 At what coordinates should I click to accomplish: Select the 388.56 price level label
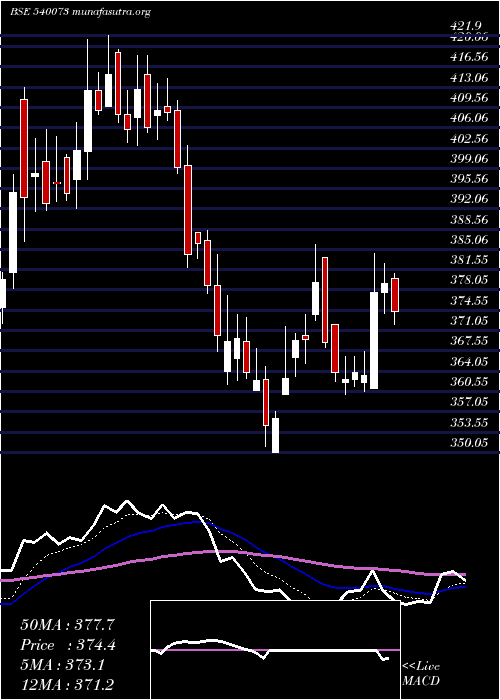tap(467, 220)
